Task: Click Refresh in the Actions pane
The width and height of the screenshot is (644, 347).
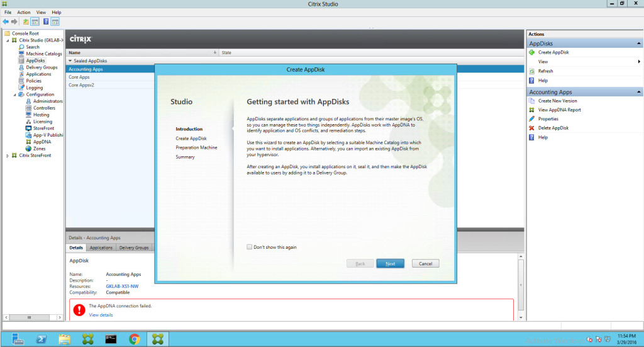Action: 545,71
